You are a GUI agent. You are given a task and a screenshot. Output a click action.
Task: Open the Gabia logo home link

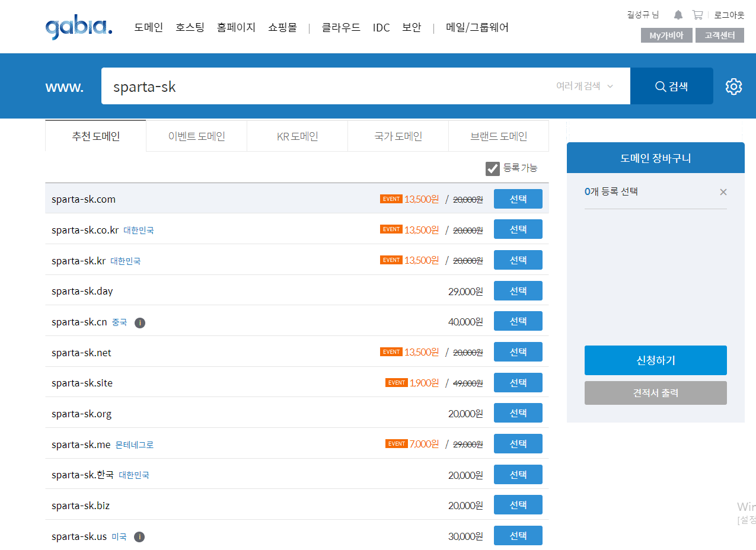click(x=78, y=27)
